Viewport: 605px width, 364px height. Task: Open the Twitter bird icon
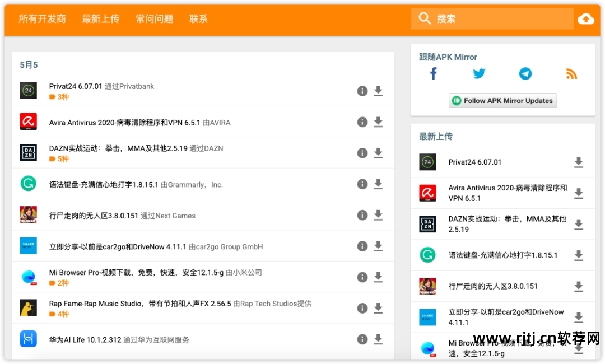(x=479, y=74)
